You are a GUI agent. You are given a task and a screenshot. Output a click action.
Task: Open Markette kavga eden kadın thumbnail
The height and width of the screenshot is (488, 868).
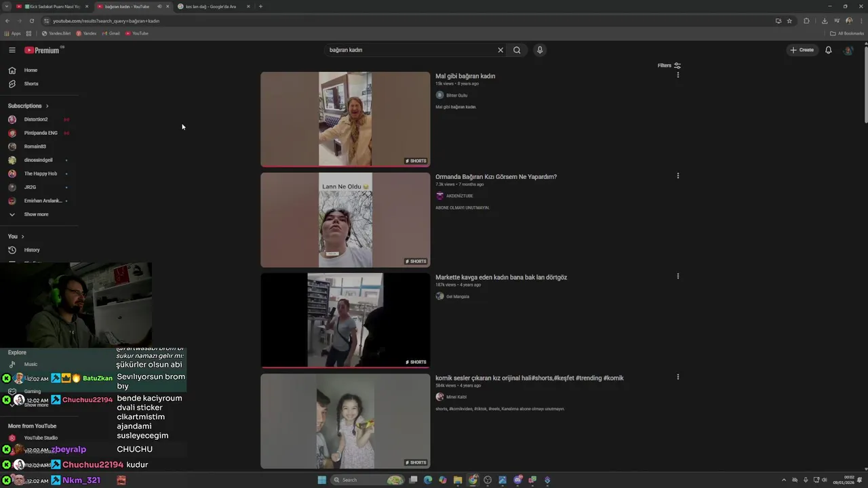tap(345, 320)
